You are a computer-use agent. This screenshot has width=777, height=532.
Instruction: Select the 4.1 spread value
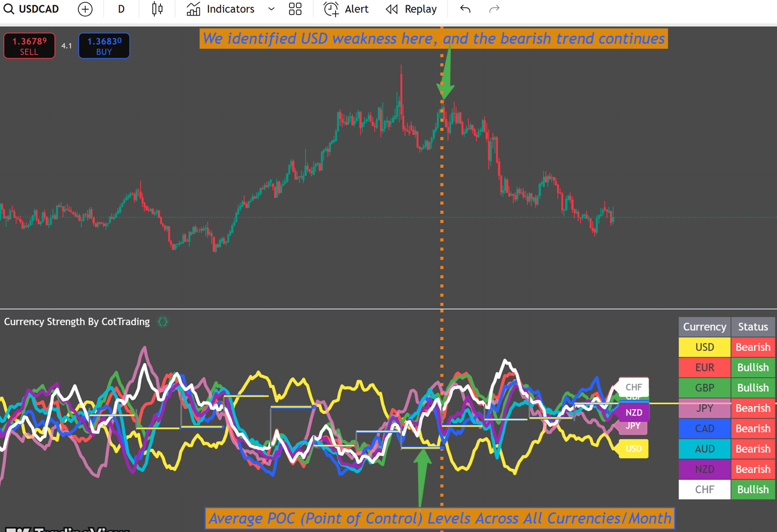click(67, 46)
